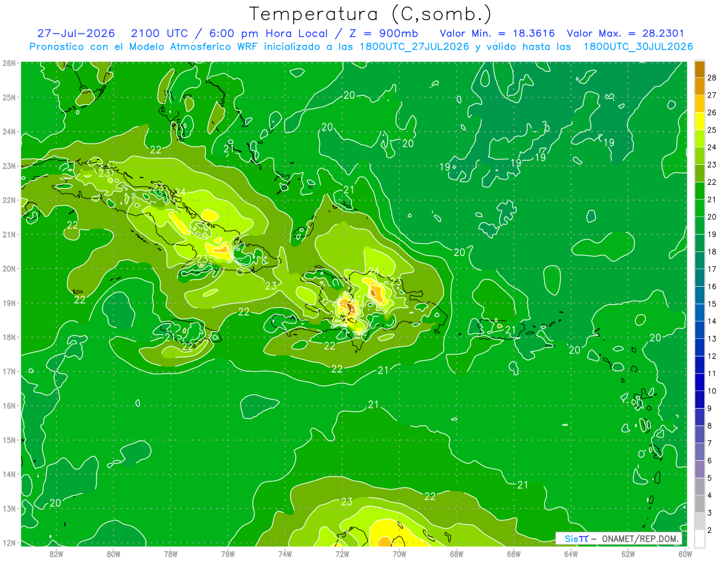Click the initialization time "1800UTC_27JUL2026"
This screenshot has height=562, width=728.
(x=414, y=47)
